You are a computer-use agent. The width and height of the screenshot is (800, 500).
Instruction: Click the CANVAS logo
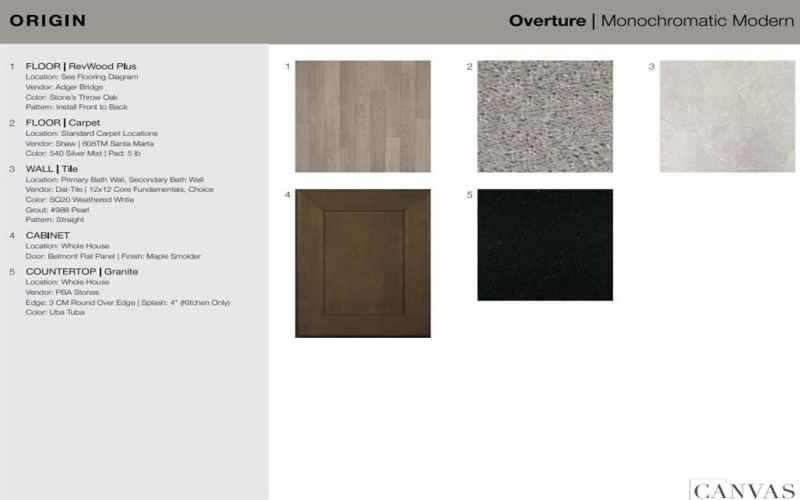pyautogui.click(x=743, y=488)
